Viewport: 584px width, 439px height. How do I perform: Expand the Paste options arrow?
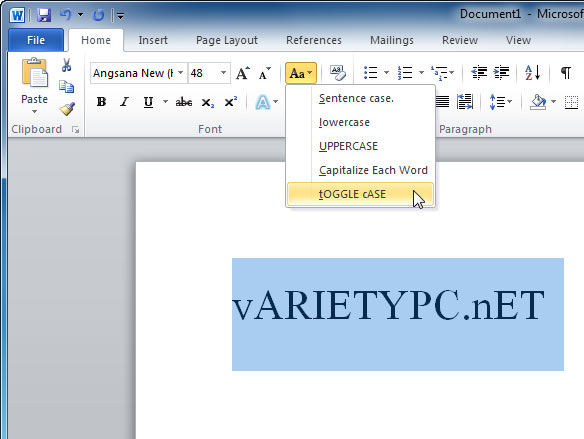34,111
